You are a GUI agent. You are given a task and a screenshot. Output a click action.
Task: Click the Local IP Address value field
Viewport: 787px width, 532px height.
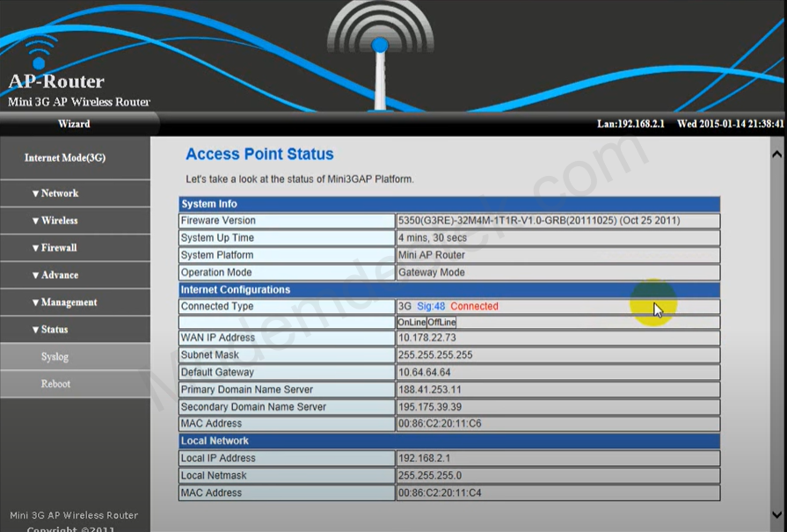pyautogui.click(x=557, y=459)
